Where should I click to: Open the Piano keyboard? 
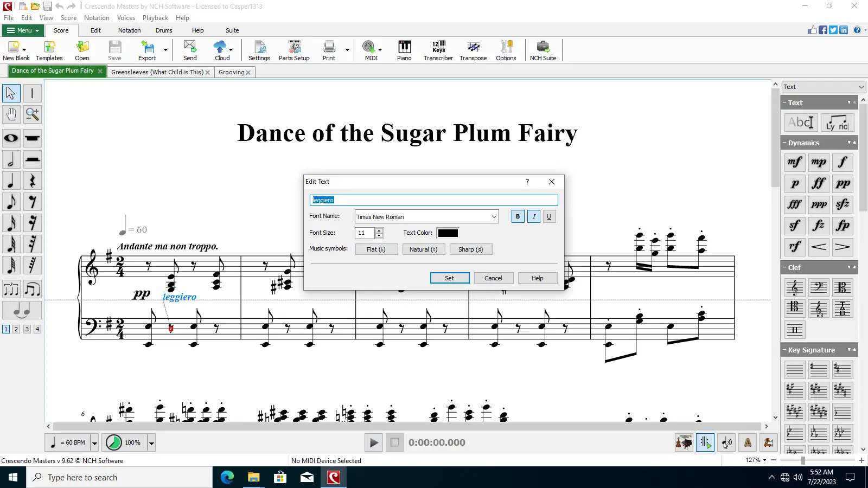pos(404,50)
